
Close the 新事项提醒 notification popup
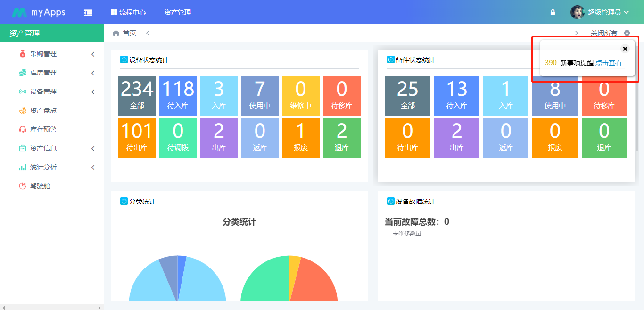coord(625,49)
